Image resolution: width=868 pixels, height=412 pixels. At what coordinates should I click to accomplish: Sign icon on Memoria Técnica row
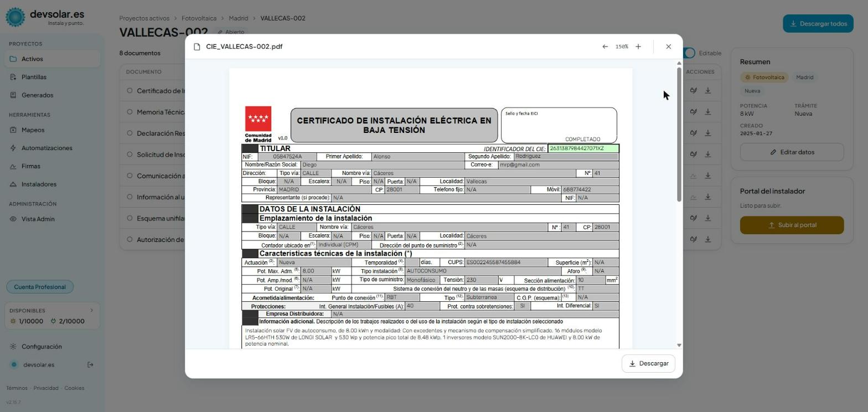[x=693, y=111]
